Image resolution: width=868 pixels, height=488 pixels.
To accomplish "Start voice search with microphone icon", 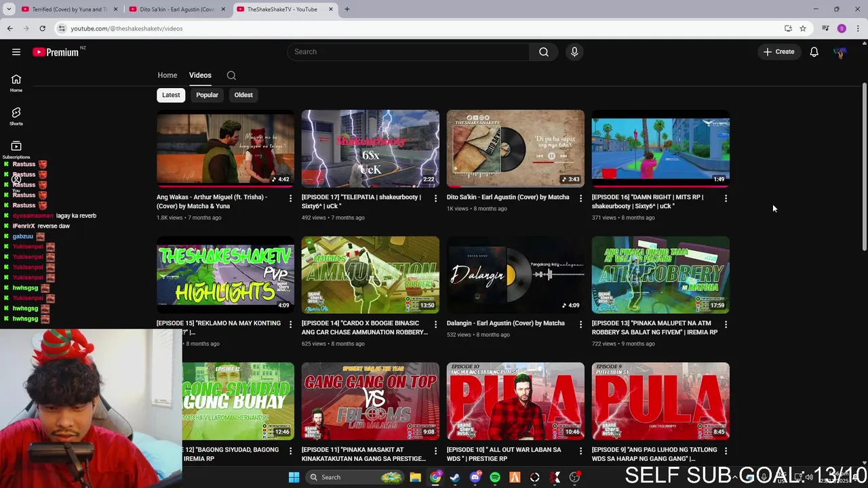I will [x=574, y=52].
